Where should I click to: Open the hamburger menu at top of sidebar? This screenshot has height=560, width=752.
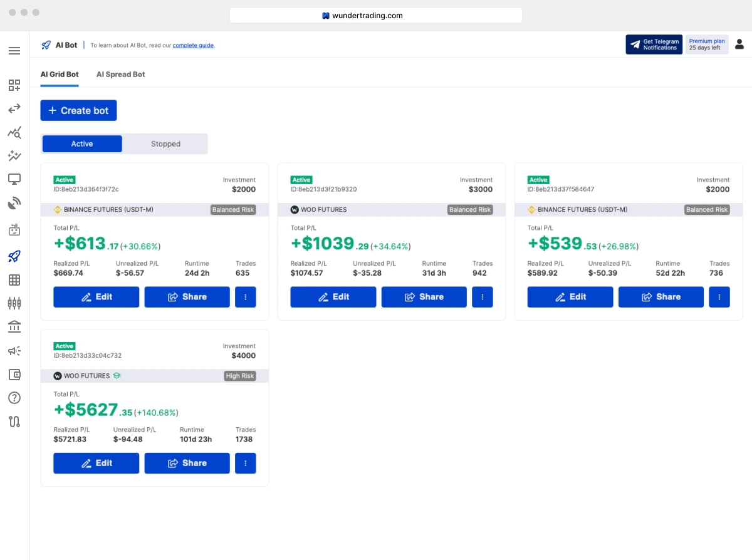pos(14,51)
